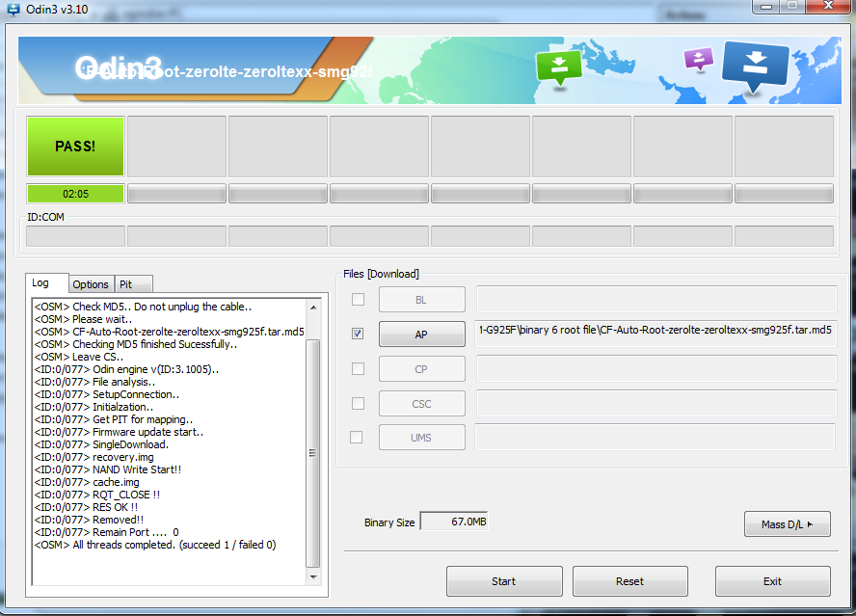The width and height of the screenshot is (856, 616).
Task: Minimize the Odin3 window
Action: pyautogui.click(x=766, y=6)
